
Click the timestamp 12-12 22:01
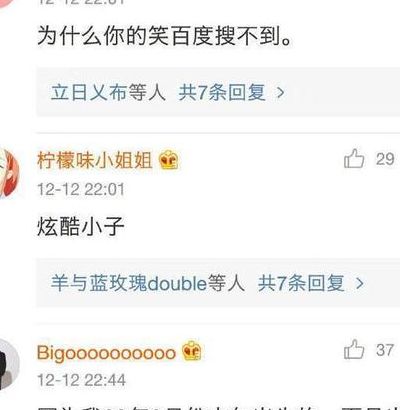coord(81,190)
